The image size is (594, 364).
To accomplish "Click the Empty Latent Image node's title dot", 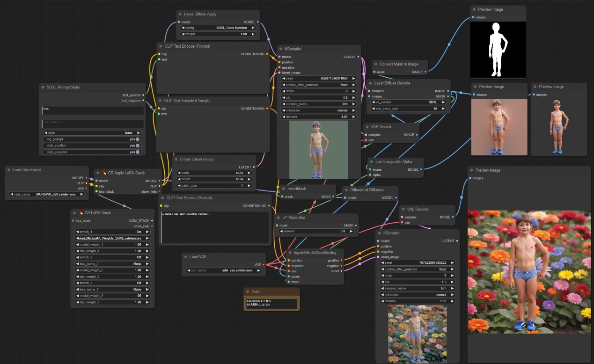I will point(176,160).
